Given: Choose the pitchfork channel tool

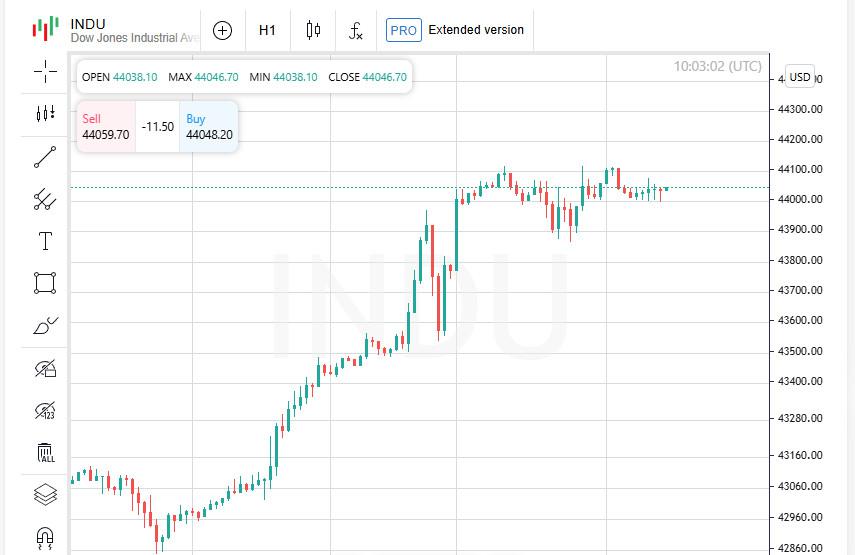Looking at the screenshot, I should coord(45,199).
